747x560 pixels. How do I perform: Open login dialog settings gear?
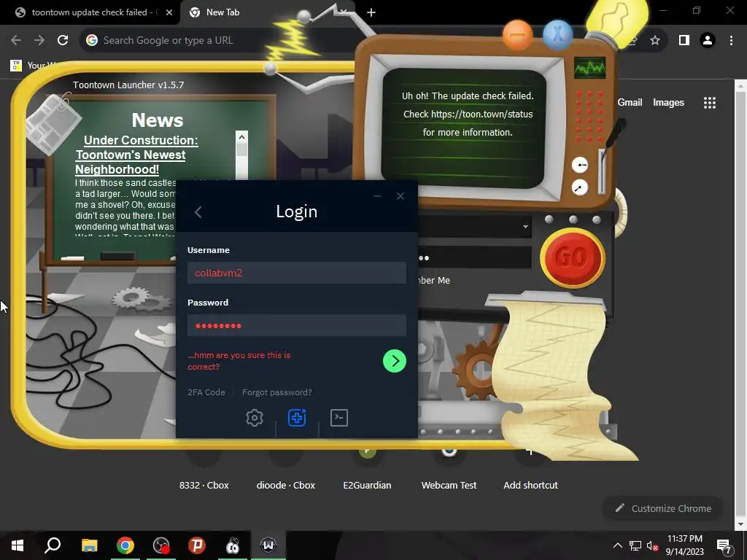coord(255,418)
